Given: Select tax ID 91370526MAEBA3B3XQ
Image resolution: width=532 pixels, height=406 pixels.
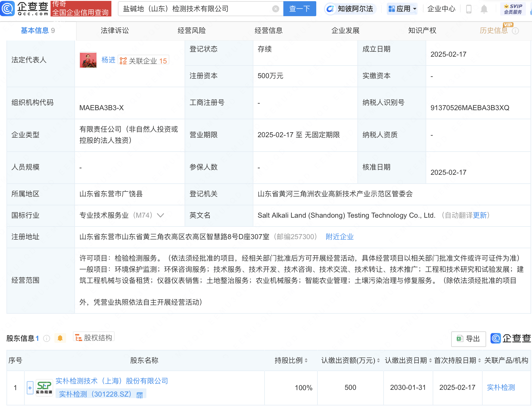Looking at the screenshot, I should (x=470, y=108).
